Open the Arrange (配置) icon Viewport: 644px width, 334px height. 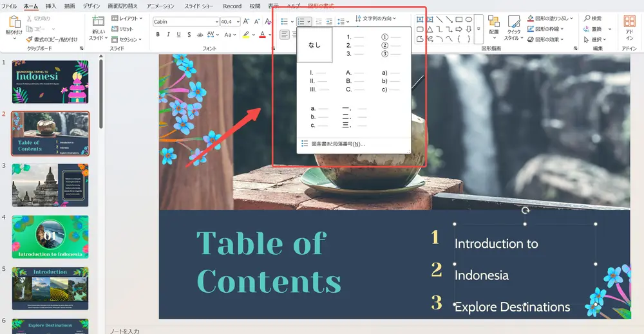[494, 22]
